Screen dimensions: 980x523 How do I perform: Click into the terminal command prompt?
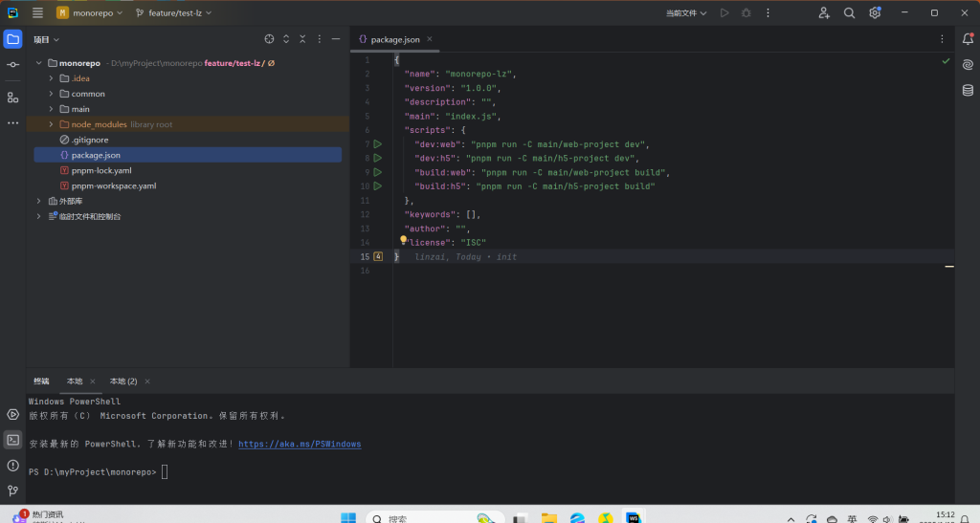tap(165, 471)
